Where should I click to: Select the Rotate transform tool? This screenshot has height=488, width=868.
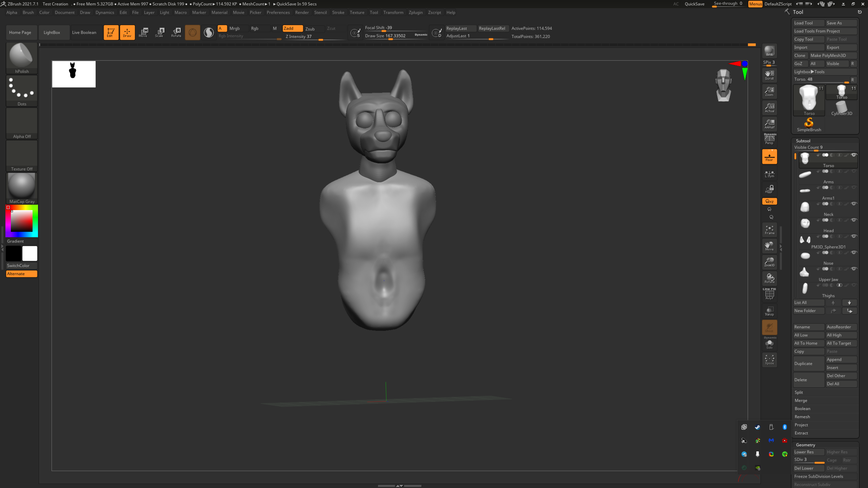point(176,32)
